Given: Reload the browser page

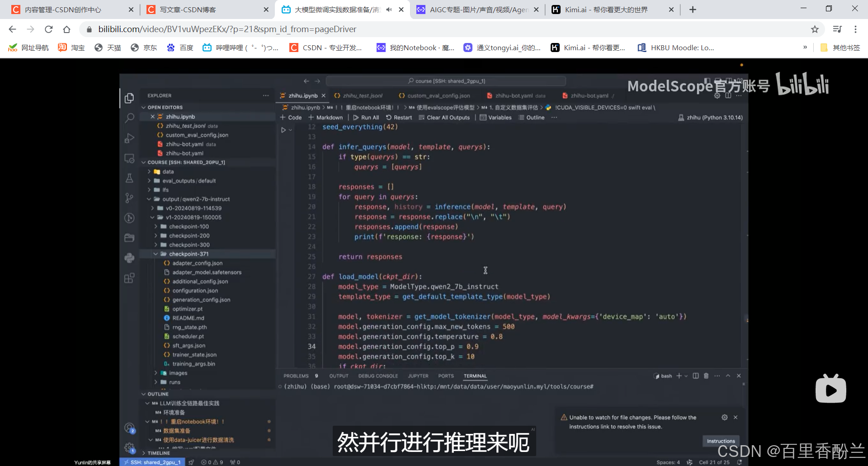Looking at the screenshot, I should (48, 29).
